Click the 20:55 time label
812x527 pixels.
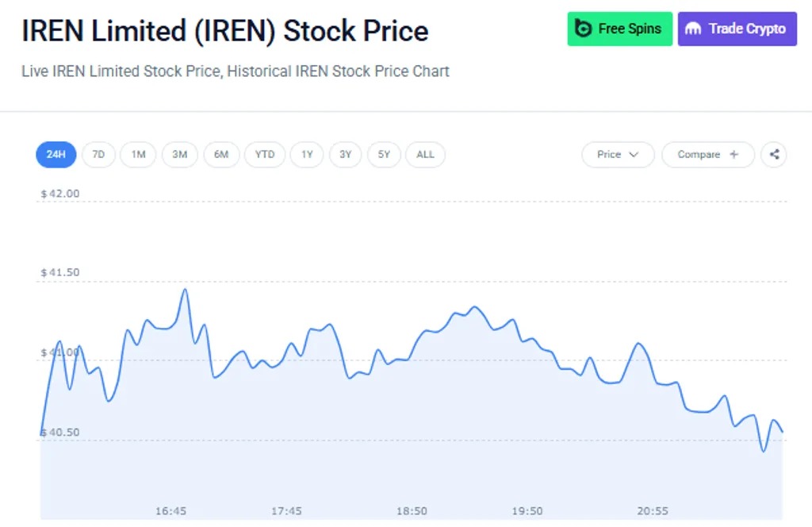pyautogui.click(x=653, y=511)
